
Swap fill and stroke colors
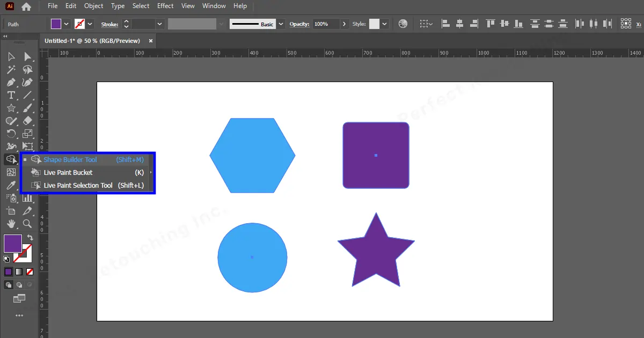31,237
